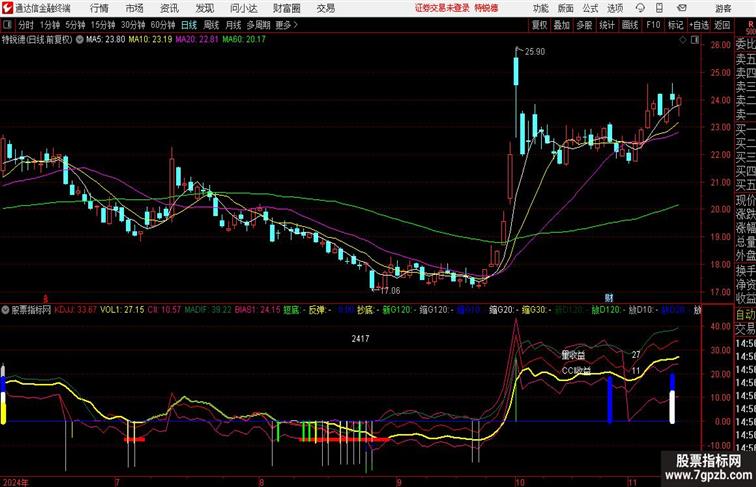Add stock via +自选 button
This screenshot has height=487, width=756.
[699, 25]
